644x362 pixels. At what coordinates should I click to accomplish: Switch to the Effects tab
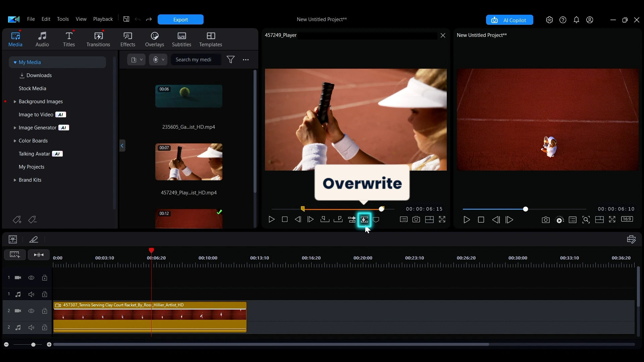tap(128, 39)
